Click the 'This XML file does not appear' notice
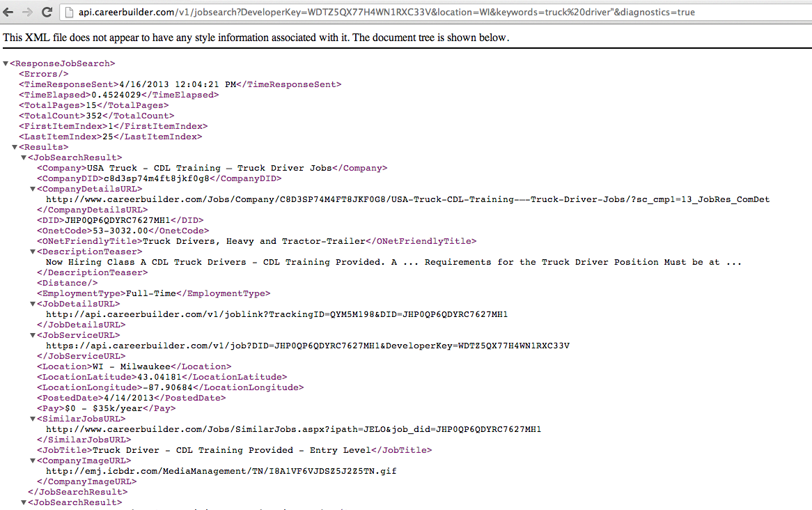The image size is (812, 510). (256, 38)
